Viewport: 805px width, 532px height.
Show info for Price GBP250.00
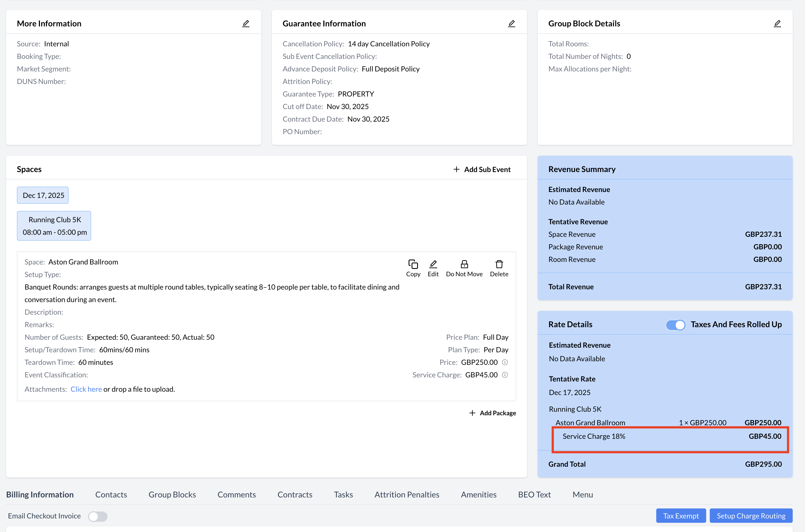click(505, 362)
